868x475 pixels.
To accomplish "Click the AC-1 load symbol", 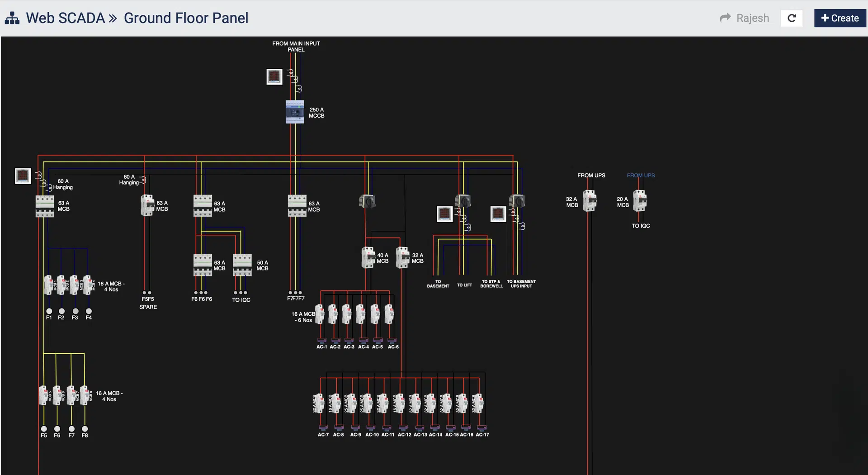I will (x=322, y=341).
